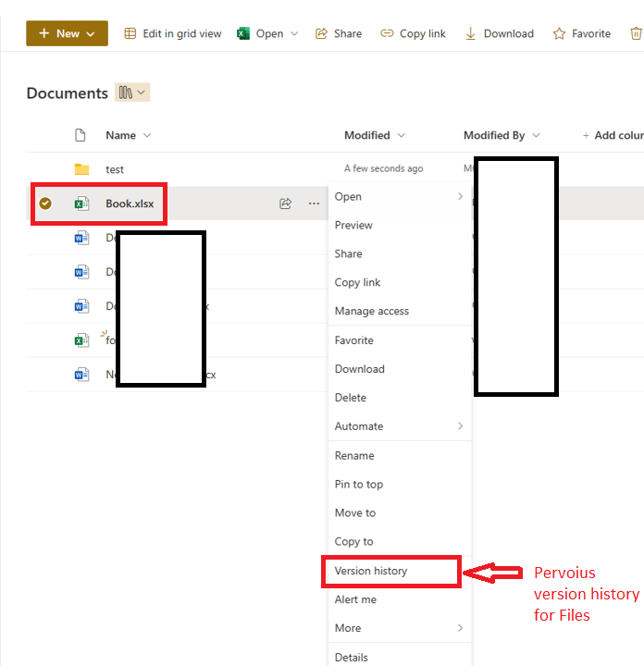Click the Favorite star in the toolbar
Image resolution: width=644 pixels, height=666 pixels.
pos(582,33)
